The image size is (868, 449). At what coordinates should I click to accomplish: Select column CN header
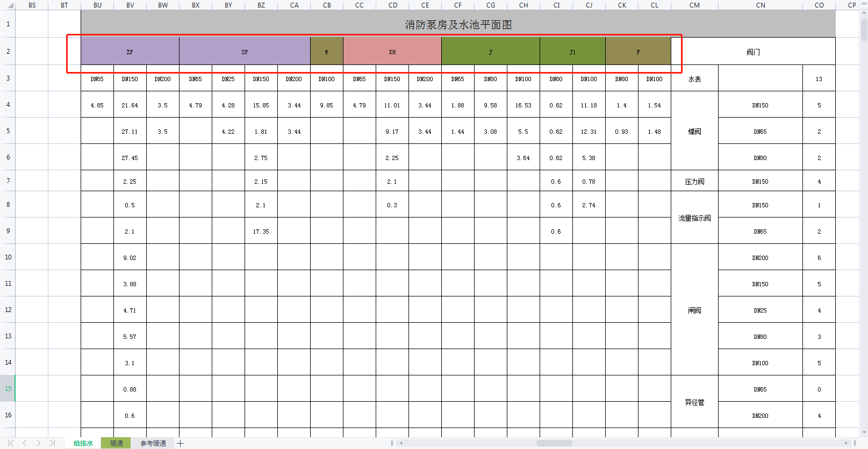[x=761, y=5]
